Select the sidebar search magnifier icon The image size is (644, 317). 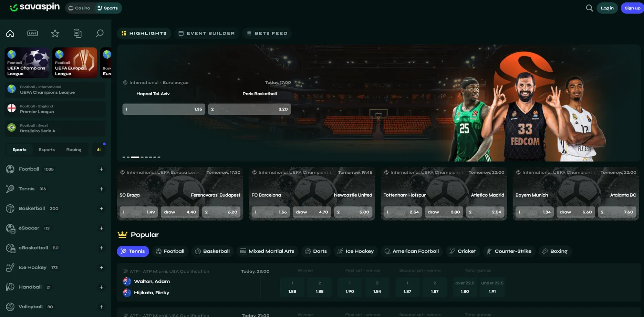click(x=100, y=33)
